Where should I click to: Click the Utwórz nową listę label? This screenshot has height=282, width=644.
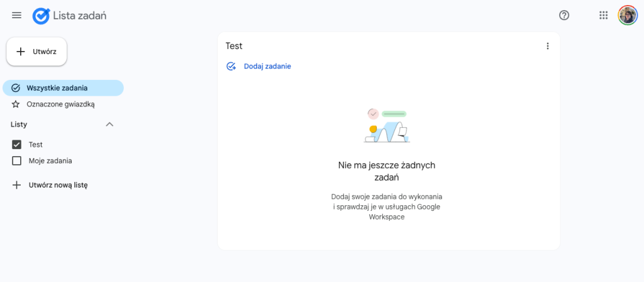(58, 185)
